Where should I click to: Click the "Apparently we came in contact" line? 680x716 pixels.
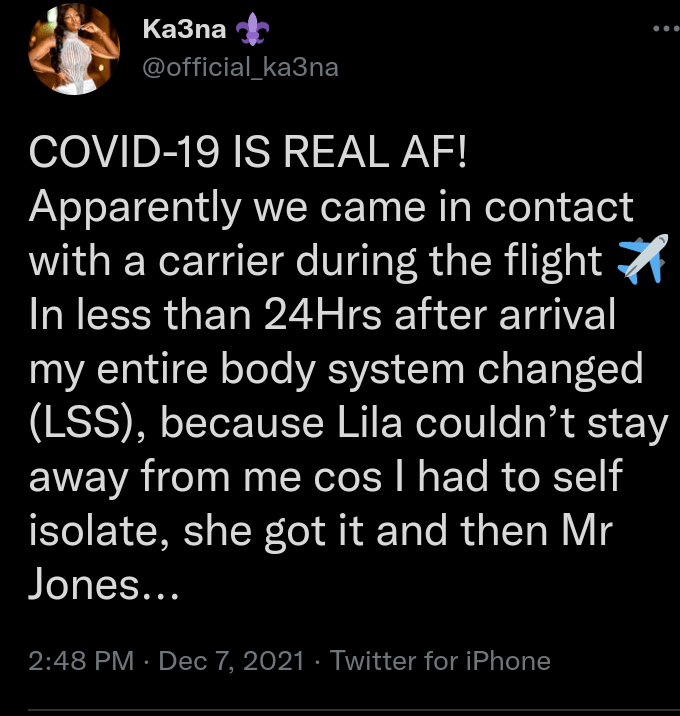point(331,207)
